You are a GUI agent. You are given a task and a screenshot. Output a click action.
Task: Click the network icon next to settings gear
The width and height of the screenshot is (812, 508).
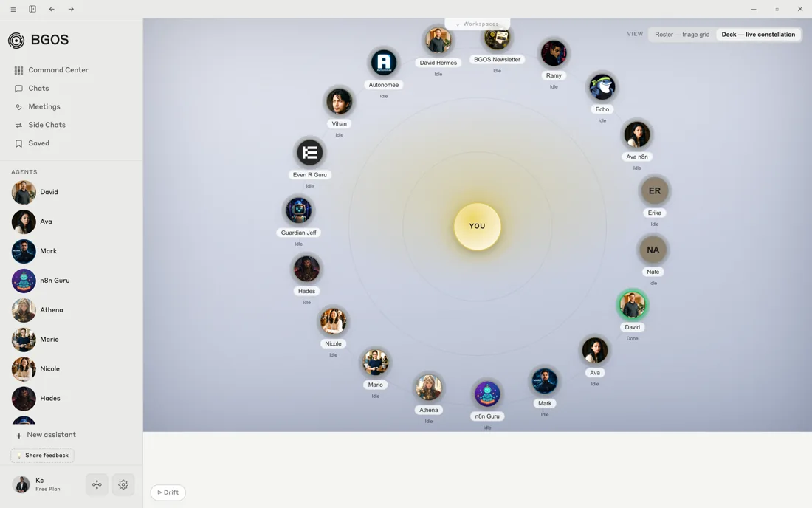(97, 484)
